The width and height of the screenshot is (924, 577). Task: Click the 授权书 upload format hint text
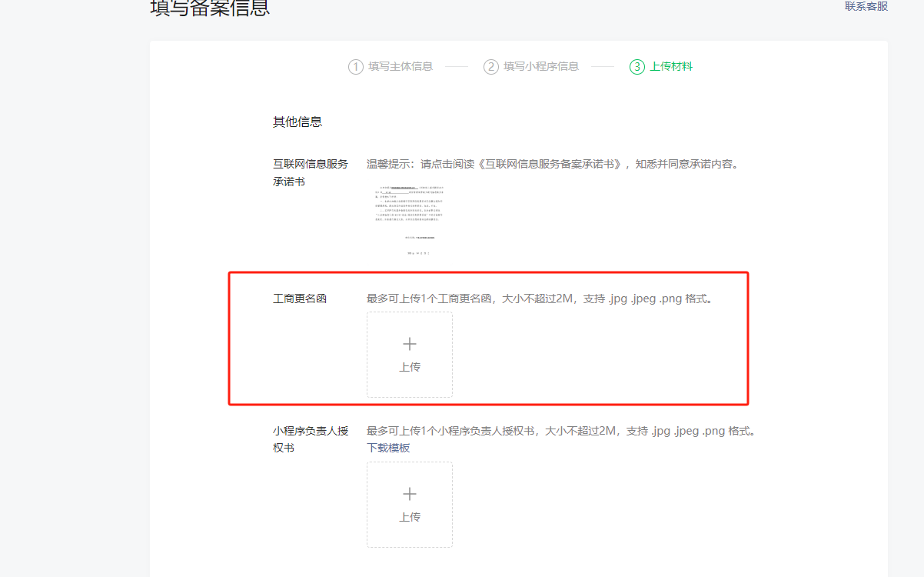[562, 431]
